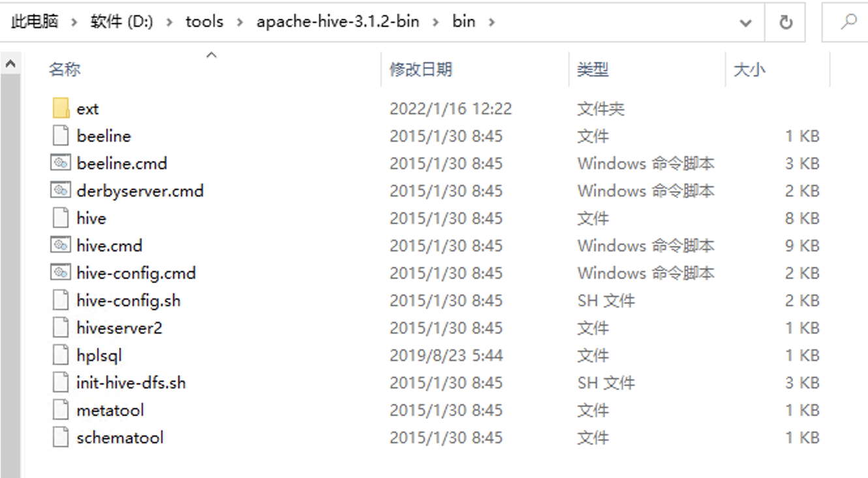The width and height of the screenshot is (868, 478).
Task: Click the schematool file icon
Action: 60,438
